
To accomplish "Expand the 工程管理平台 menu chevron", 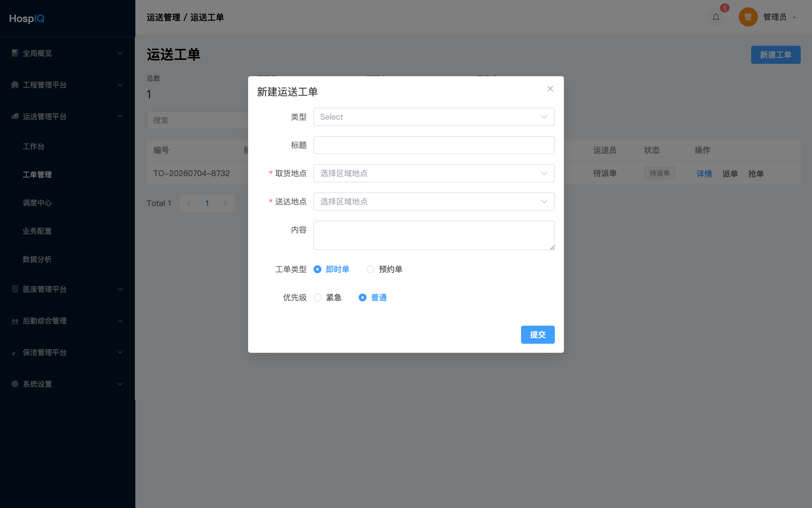I will tap(120, 85).
